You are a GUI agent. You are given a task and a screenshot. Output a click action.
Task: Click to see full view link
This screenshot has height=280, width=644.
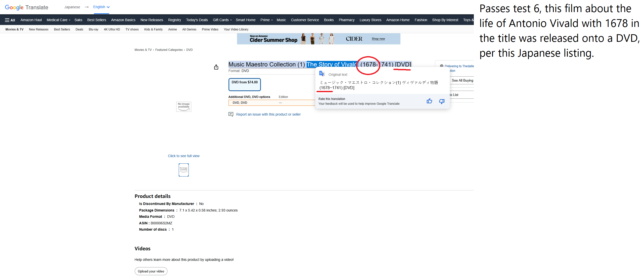[183, 156]
